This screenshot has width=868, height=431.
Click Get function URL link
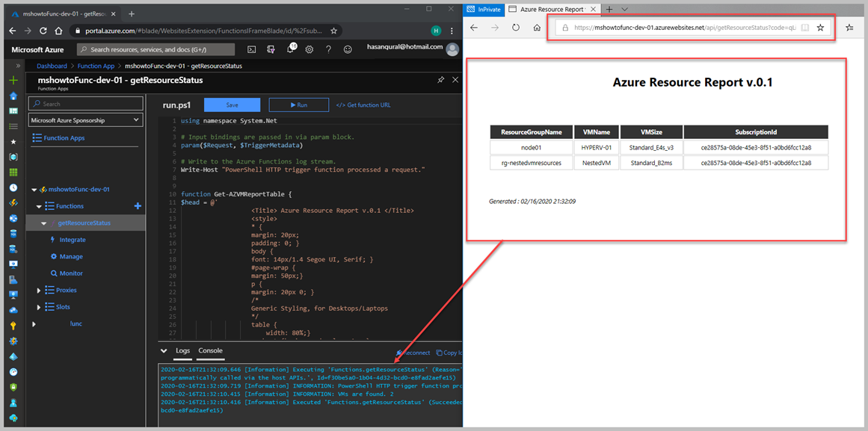[363, 105]
